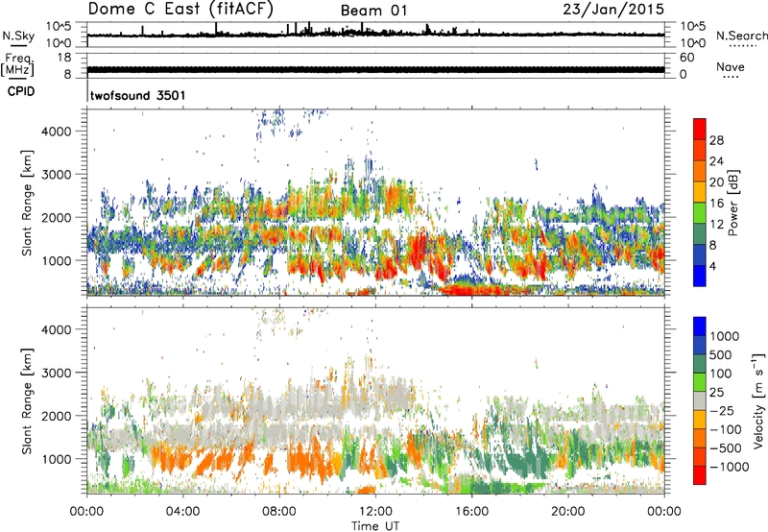Click the 'Freq. [MHz]' axis label
The width and height of the screenshot is (768, 532).
coord(17,65)
